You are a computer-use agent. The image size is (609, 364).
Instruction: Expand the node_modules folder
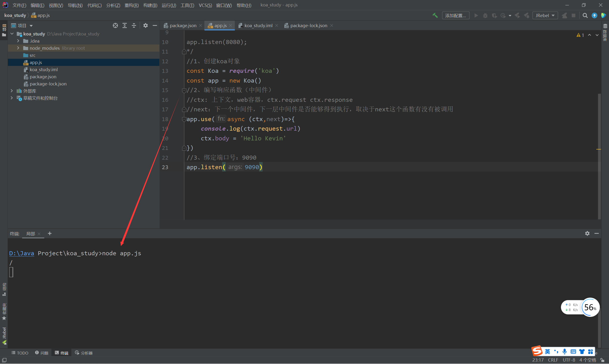click(x=18, y=48)
